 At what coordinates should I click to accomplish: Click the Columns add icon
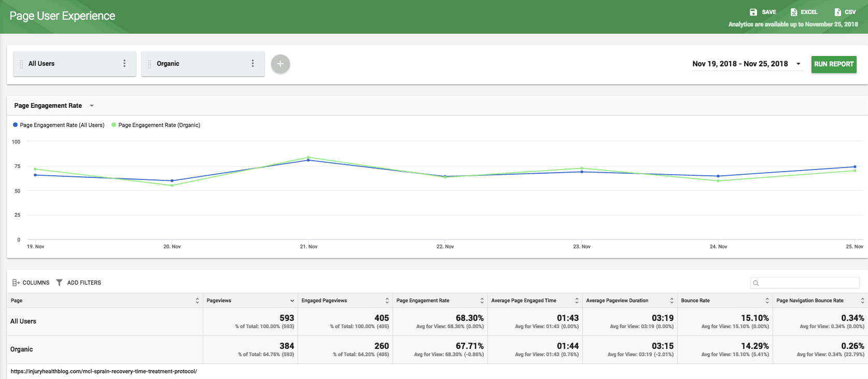16,283
